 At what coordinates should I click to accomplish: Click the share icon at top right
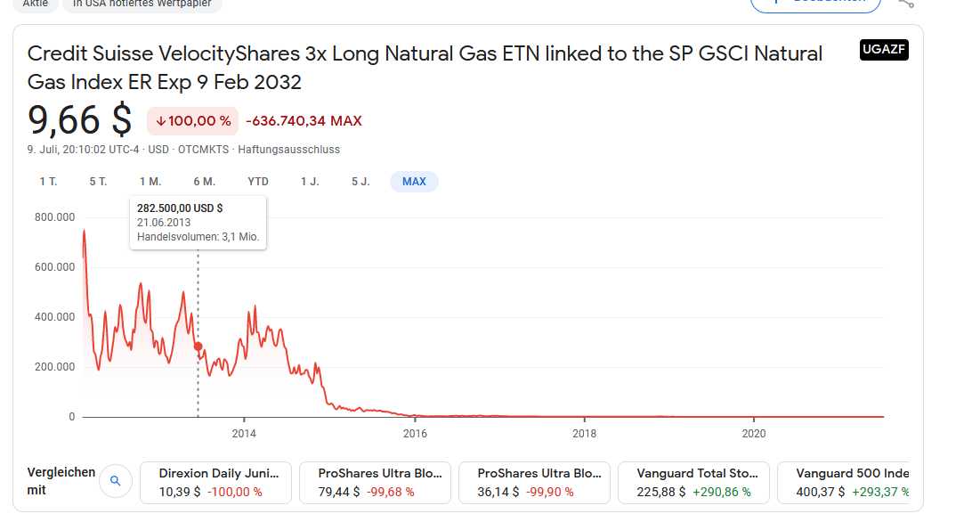point(905,3)
